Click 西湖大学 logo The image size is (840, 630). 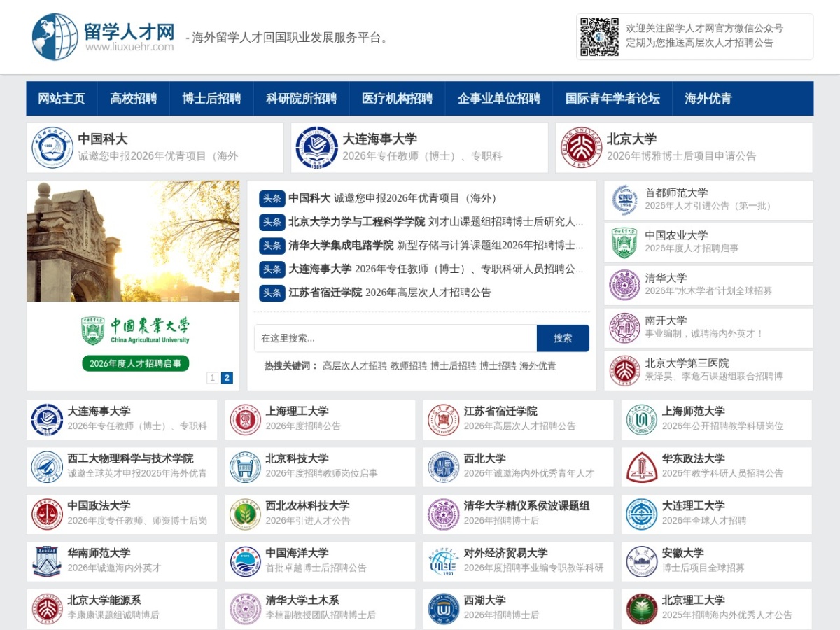(x=444, y=608)
